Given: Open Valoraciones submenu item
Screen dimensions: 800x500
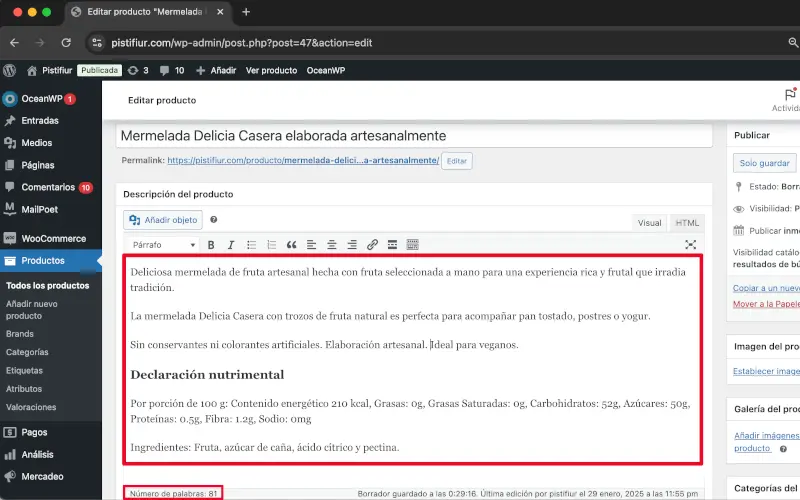Looking at the screenshot, I should (x=31, y=407).
